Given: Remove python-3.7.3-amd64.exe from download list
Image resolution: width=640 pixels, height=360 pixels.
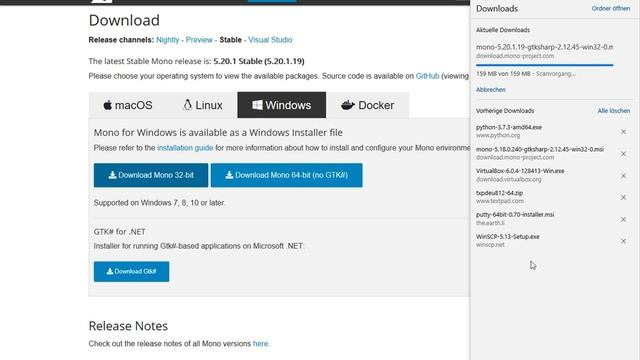Looking at the screenshot, I should (x=623, y=132).
